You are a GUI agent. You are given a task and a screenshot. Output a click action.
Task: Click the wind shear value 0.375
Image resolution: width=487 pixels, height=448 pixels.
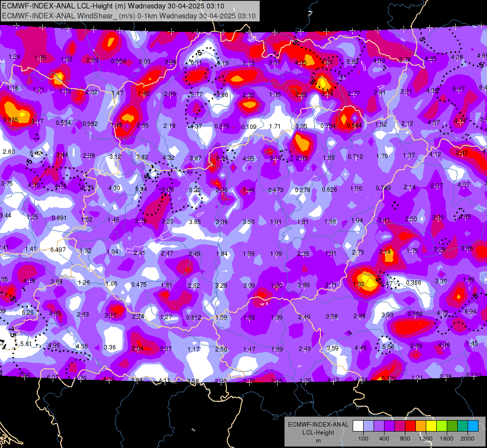pyautogui.click(x=222, y=126)
